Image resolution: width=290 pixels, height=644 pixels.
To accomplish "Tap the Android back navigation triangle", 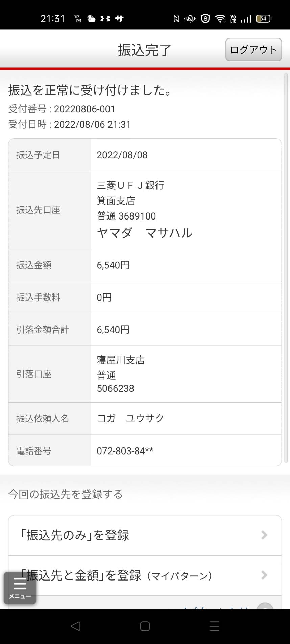I will coord(76,626).
